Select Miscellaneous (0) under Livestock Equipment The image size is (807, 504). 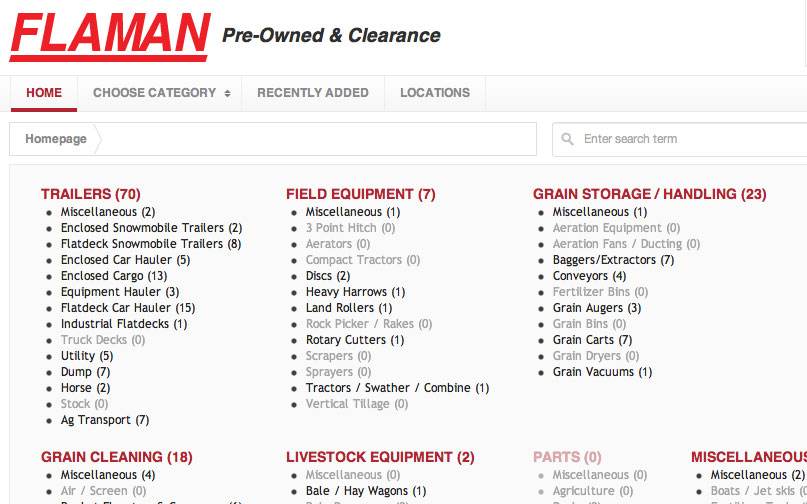[x=353, y=475]
